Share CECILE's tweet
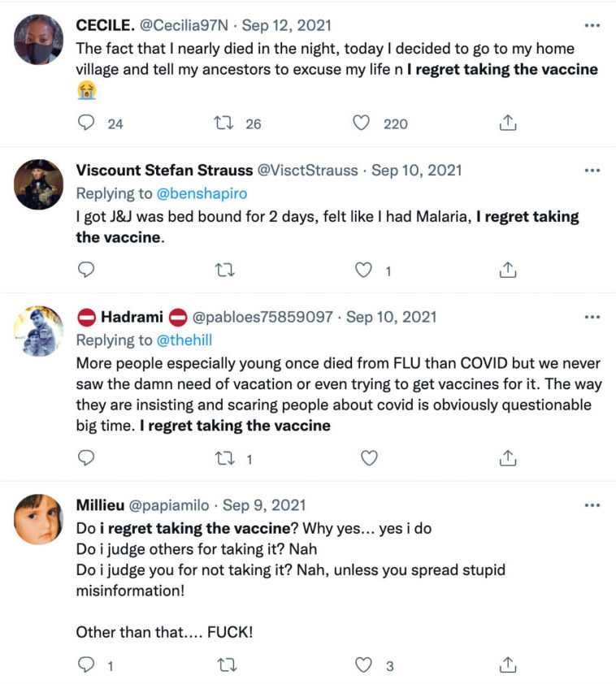Viewport: 616px width, 684px height. pyautogui.click(x=507, y=123)
